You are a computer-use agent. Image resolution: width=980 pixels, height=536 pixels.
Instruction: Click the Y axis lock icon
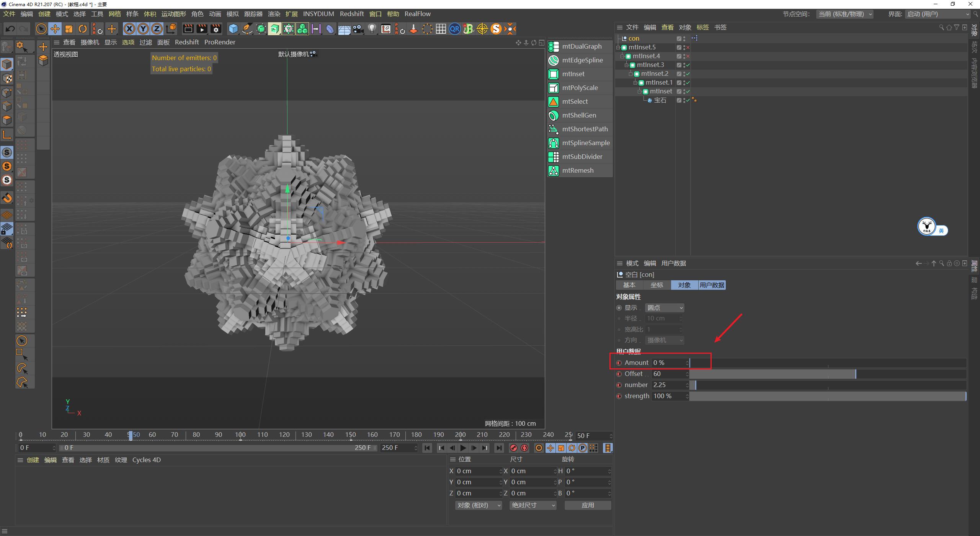click(x=143, y=29)
